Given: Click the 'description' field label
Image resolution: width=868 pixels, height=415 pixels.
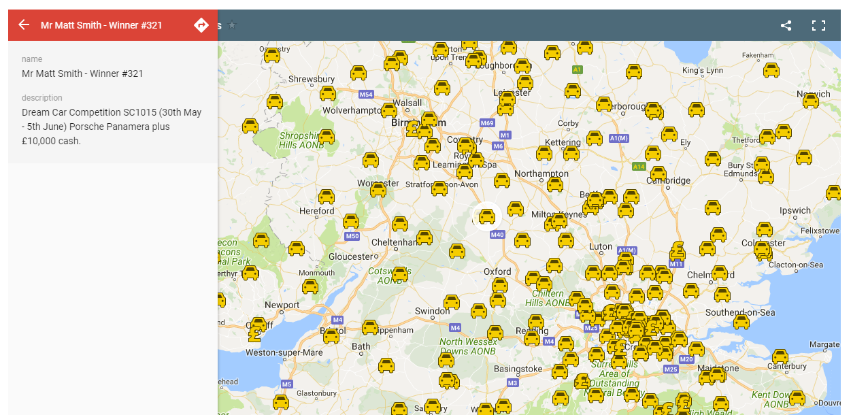Looking at the screenshot, I should tap(42, 98).
